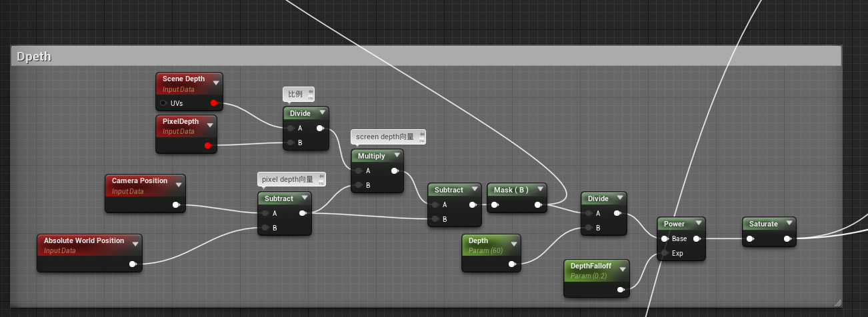
Task: Select the screen depth向量 comment text
Action: 385,137
